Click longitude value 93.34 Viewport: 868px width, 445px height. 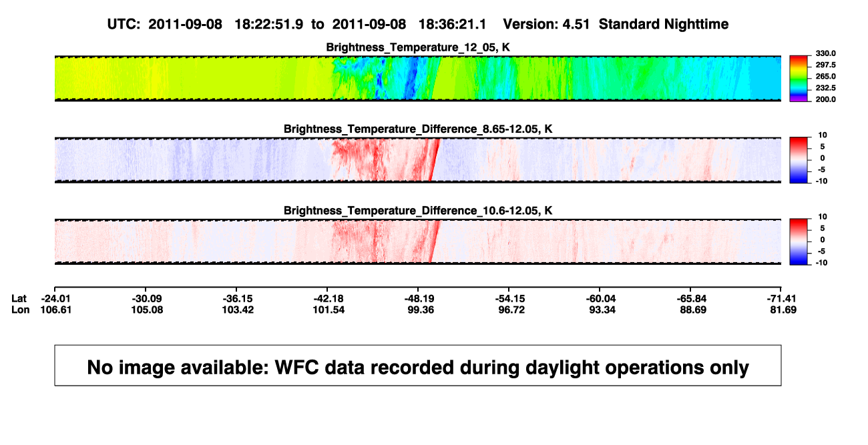602,310
